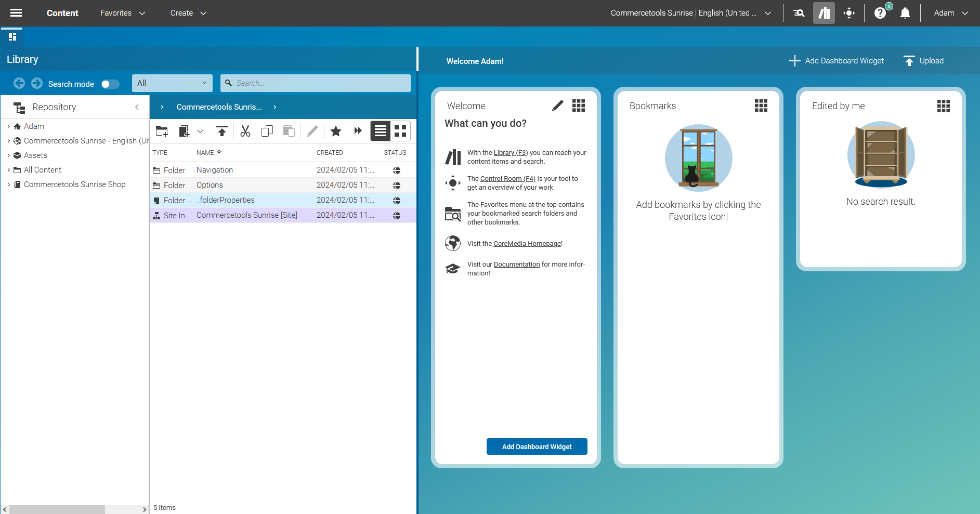Click the create new folder icon

pyautogui.click(x=162, y=131)
